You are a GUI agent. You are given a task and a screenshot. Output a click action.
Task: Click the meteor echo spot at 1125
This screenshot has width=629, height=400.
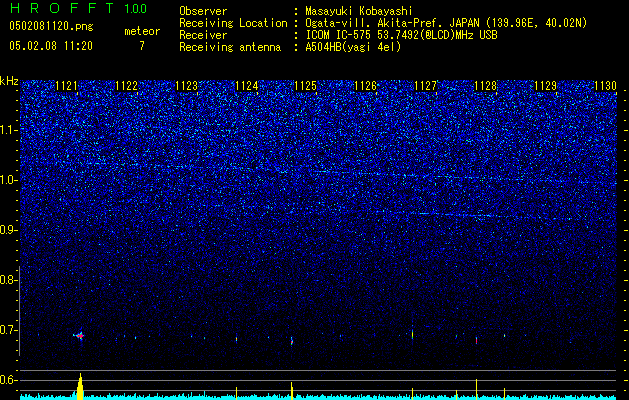pyautogui.click(x=292, y=341)
